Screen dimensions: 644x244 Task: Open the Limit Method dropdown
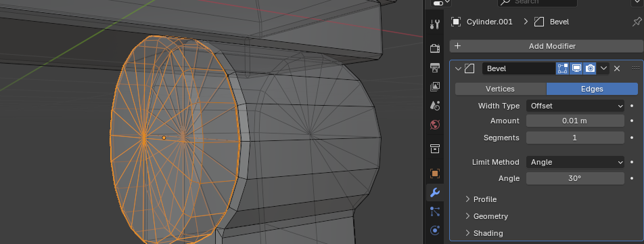pos(575,162)
